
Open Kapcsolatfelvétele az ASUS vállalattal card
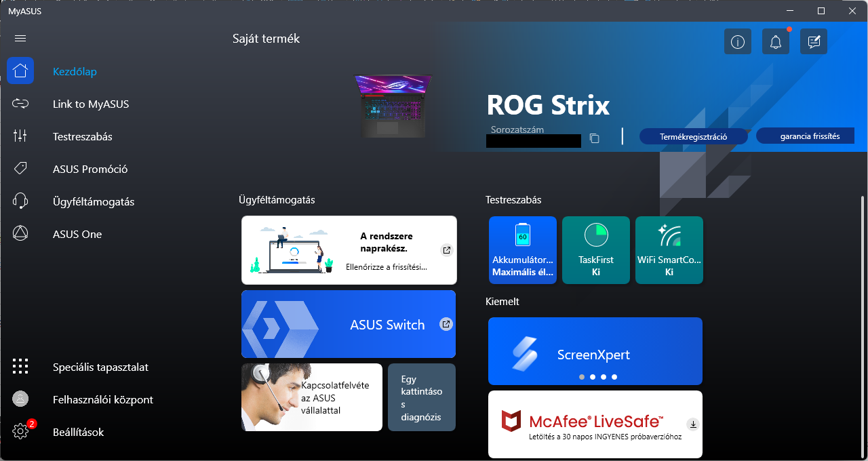click(312, 397)
